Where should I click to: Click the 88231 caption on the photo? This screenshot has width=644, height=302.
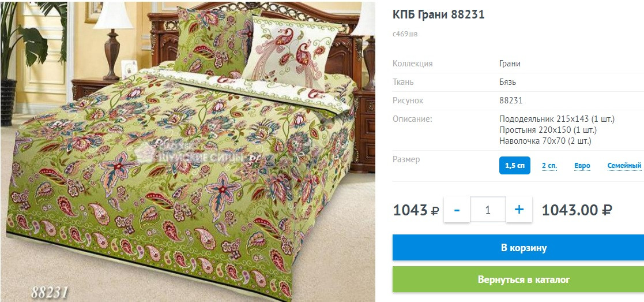(x=49, y=292)
